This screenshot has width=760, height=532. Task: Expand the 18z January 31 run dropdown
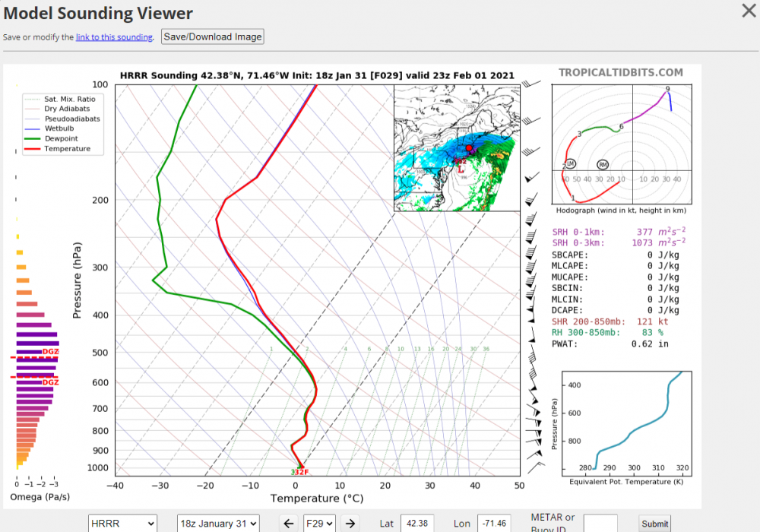coord(218,523)
